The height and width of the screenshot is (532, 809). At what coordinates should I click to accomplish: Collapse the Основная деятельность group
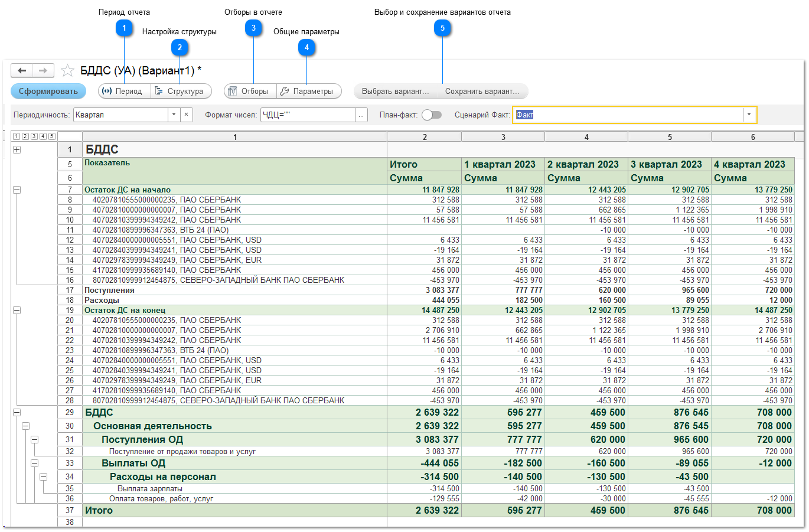(25, 426)
